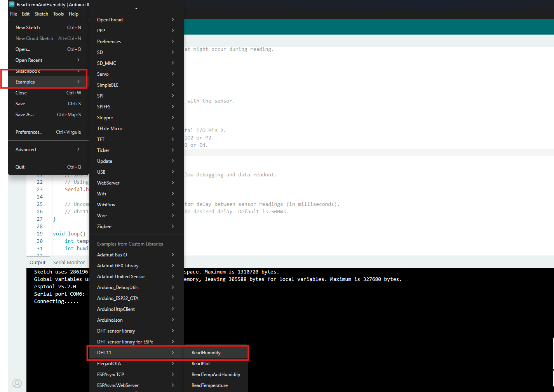Open the ReadPlot example sketch
554x392 pixels.
(216, 364)
